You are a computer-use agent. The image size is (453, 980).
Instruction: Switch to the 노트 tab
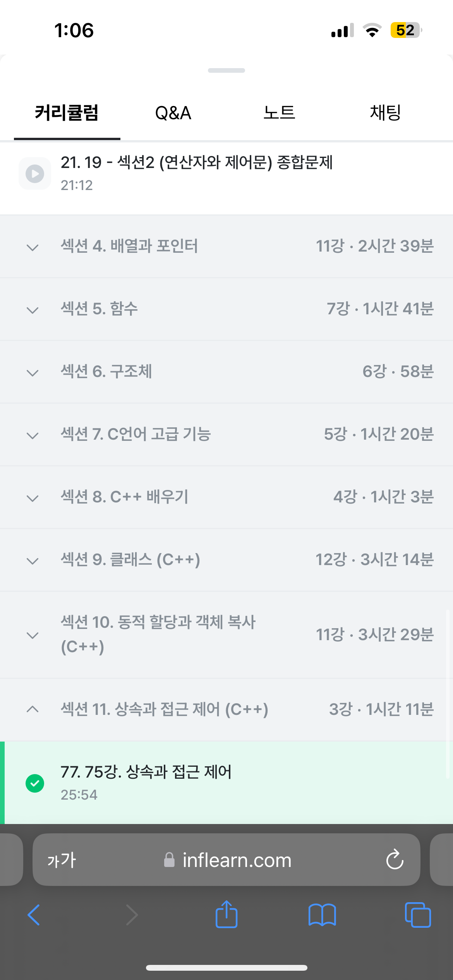coord(279,113)
